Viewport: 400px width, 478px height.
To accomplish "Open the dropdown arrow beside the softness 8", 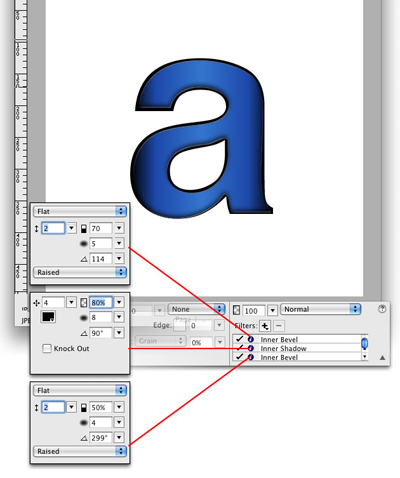I will [119, 317].
